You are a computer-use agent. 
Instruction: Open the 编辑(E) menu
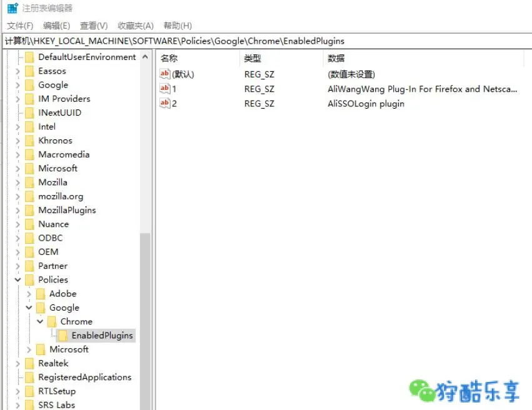[56, 26]
